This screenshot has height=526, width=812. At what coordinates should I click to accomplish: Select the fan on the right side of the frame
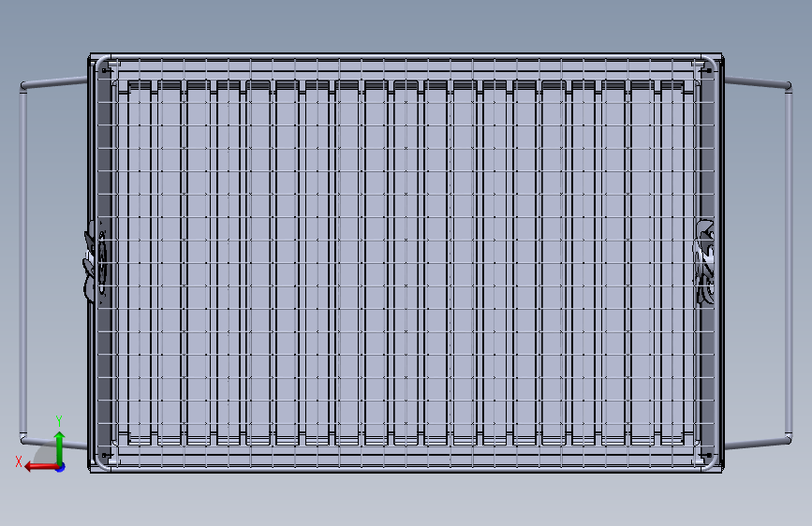[705, 261]
